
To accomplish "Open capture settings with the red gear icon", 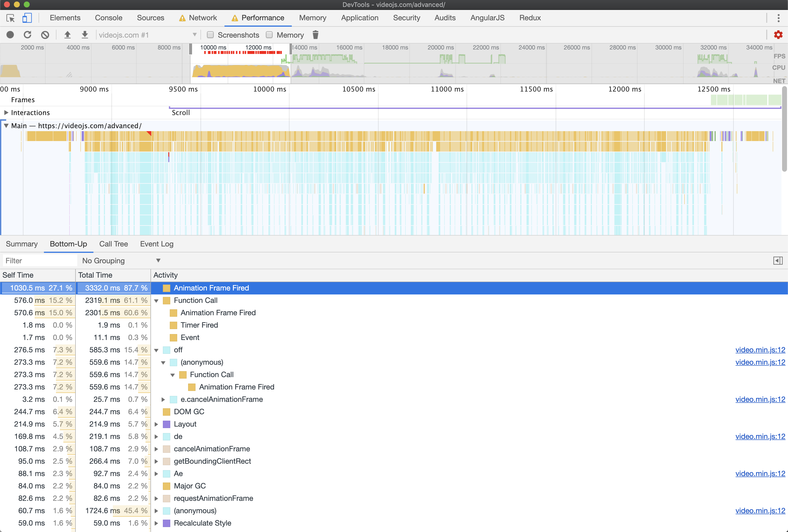I will (778, 35).
